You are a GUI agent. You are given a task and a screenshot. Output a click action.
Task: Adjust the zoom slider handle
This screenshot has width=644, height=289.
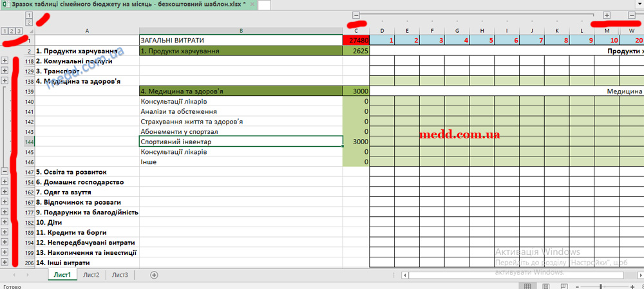coord(601,286)
